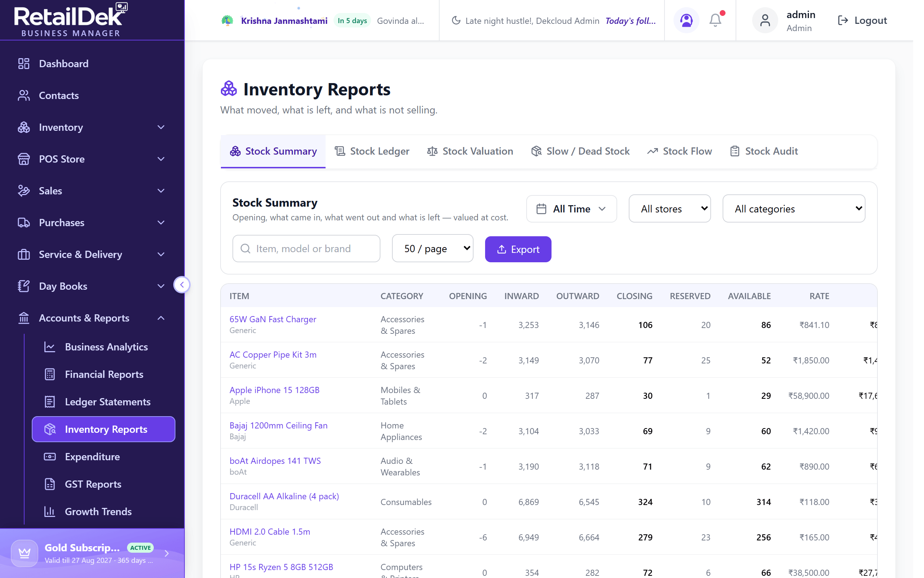
Task: Open the Apple iPhone 15 128GB link
Action: 274,390
